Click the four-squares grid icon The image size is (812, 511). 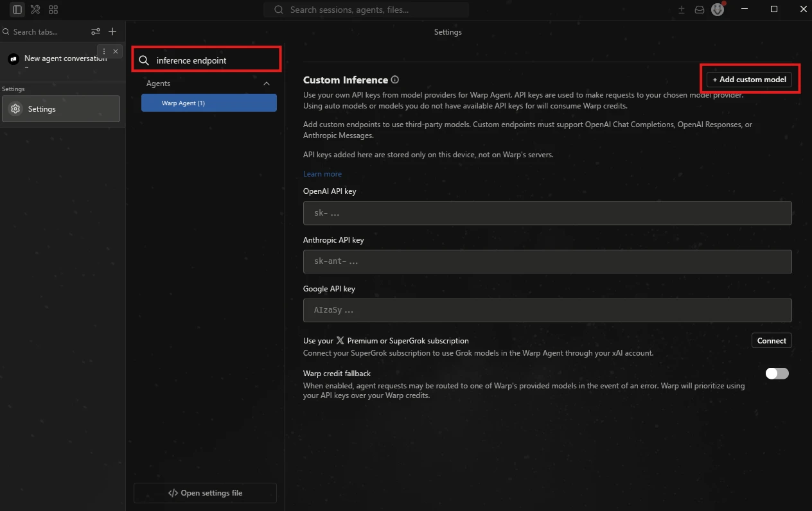[53, 10]
